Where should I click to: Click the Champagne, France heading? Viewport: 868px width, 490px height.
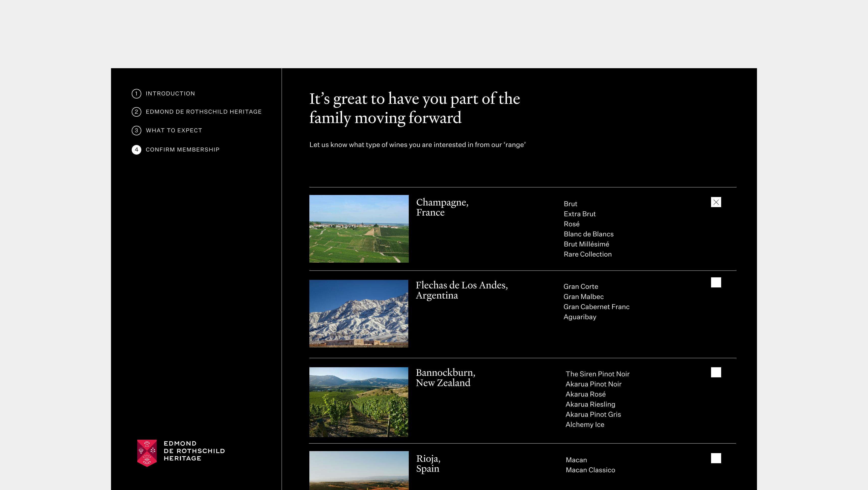[x=442, y=207]
